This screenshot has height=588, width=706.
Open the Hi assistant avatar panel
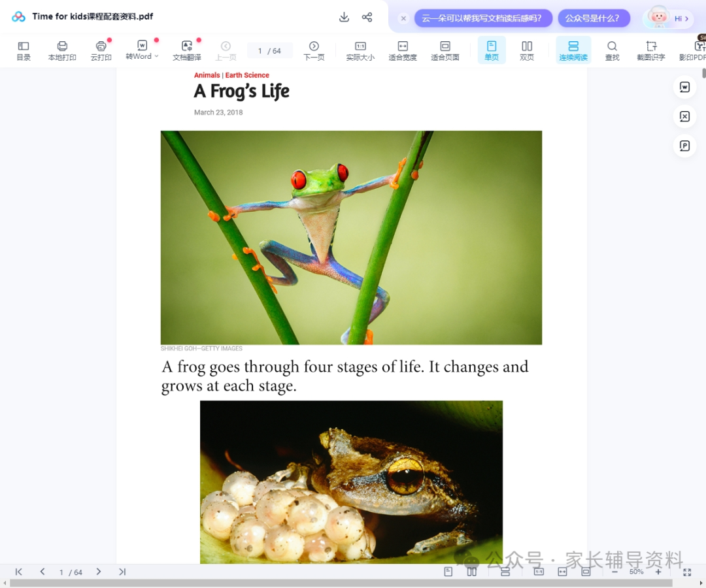click(x=669, y=18)
